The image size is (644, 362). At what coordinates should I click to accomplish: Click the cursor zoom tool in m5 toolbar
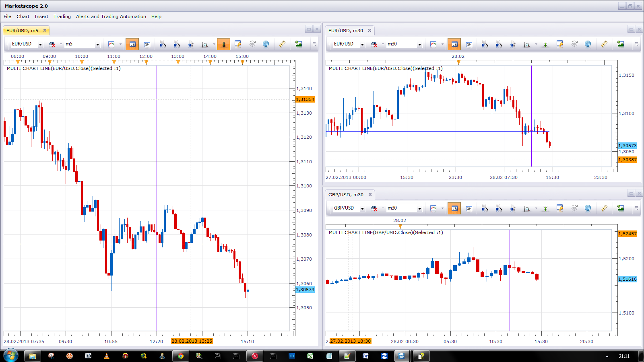(x=191, y=44)
